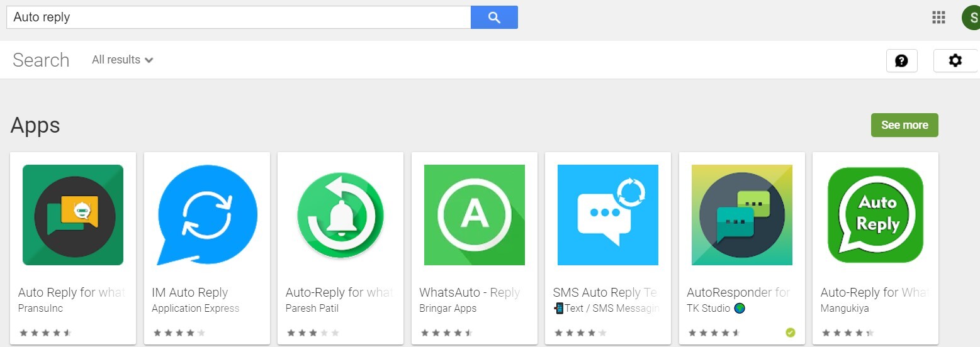Open the 'WhatsAuto - Reply' title link

(470, 292)
